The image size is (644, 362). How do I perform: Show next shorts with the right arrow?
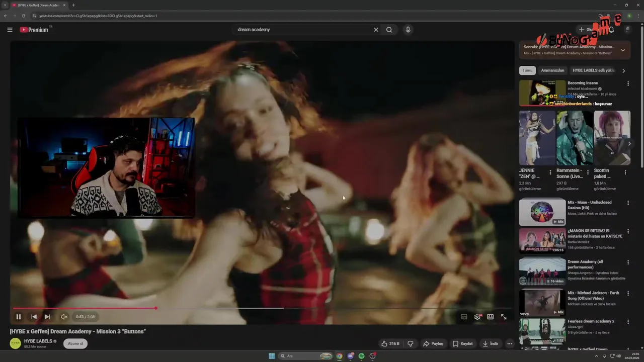click(x=629, y=144)
